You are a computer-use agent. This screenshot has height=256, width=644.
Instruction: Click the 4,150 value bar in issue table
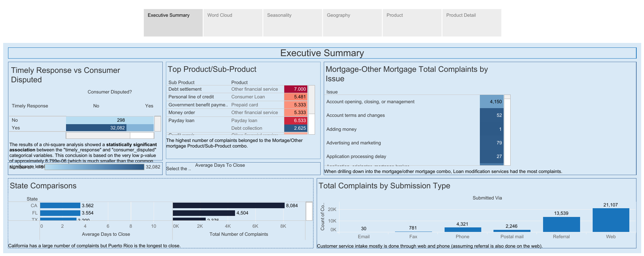(492, 101)
